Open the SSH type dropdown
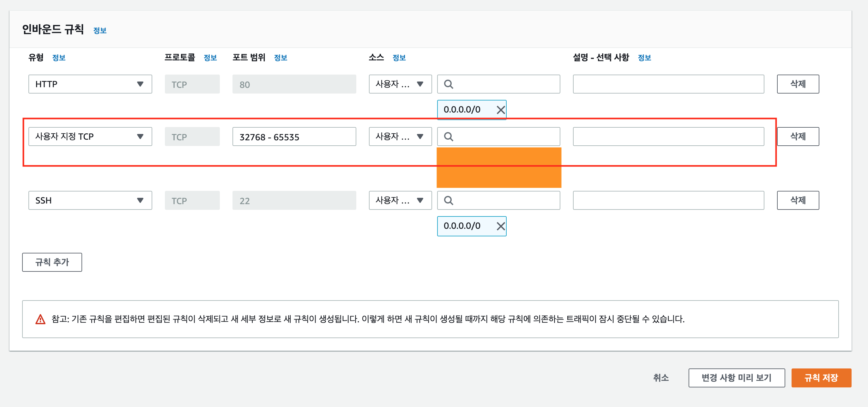This screenshot has width=868, height=407. coord(90,201)
